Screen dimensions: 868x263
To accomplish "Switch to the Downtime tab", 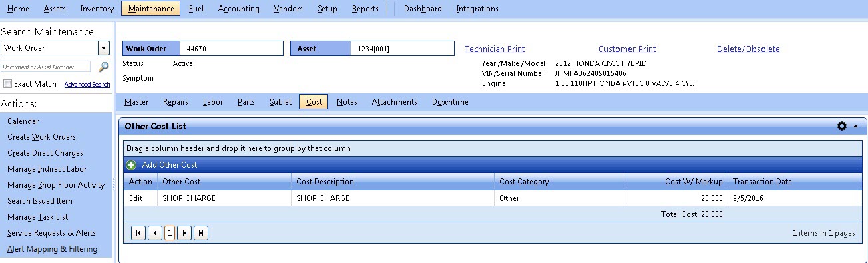I will click(x=450, y=102).
